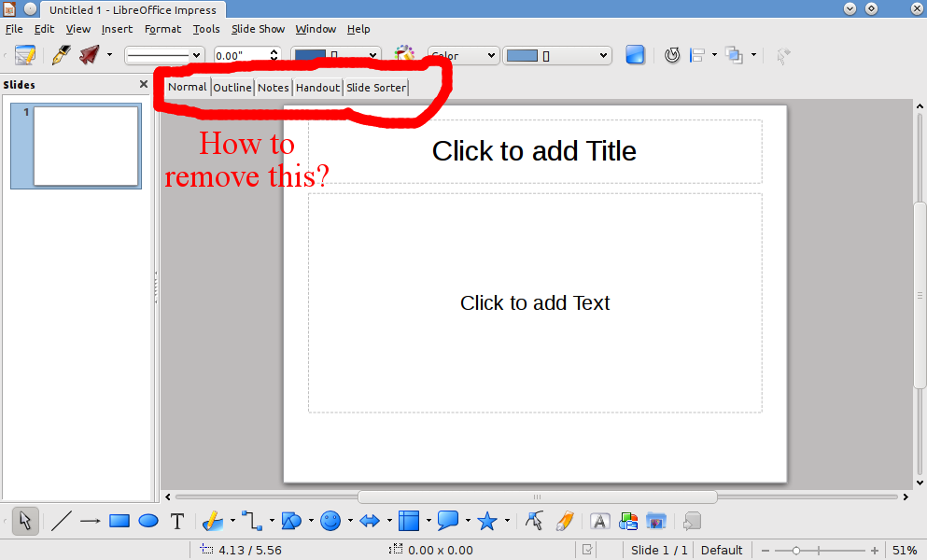
Task: Click the Line pen icon in toolbar
Action: pos(61,55)
